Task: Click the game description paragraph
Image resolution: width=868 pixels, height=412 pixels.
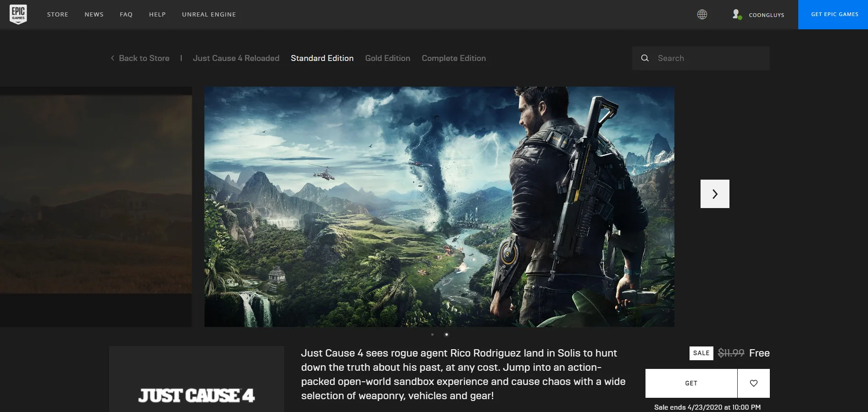Action: [463, 374]
